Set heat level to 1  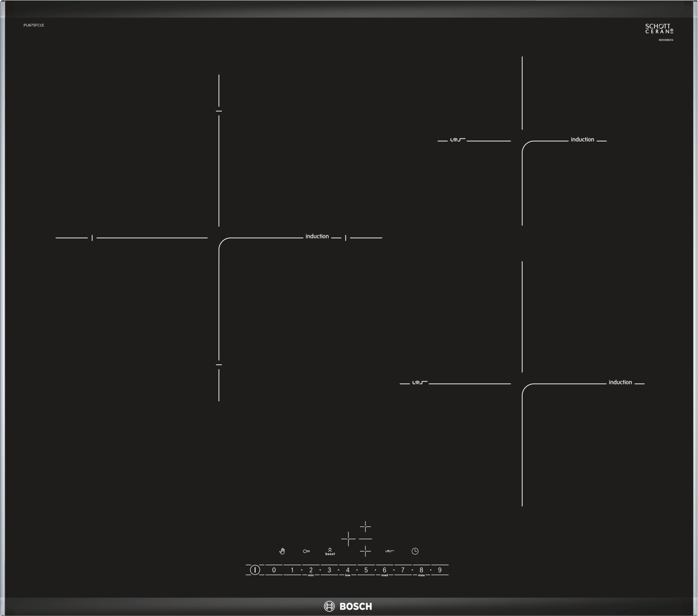[292, 570]
